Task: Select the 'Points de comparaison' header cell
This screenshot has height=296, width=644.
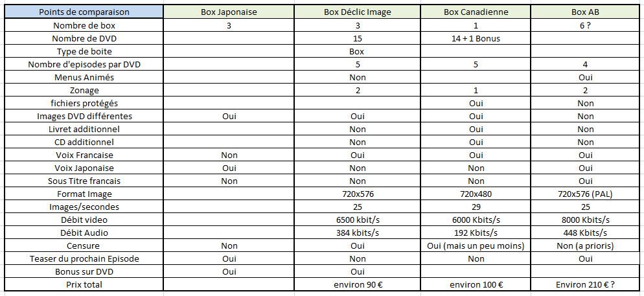Action: pos(84,12)
